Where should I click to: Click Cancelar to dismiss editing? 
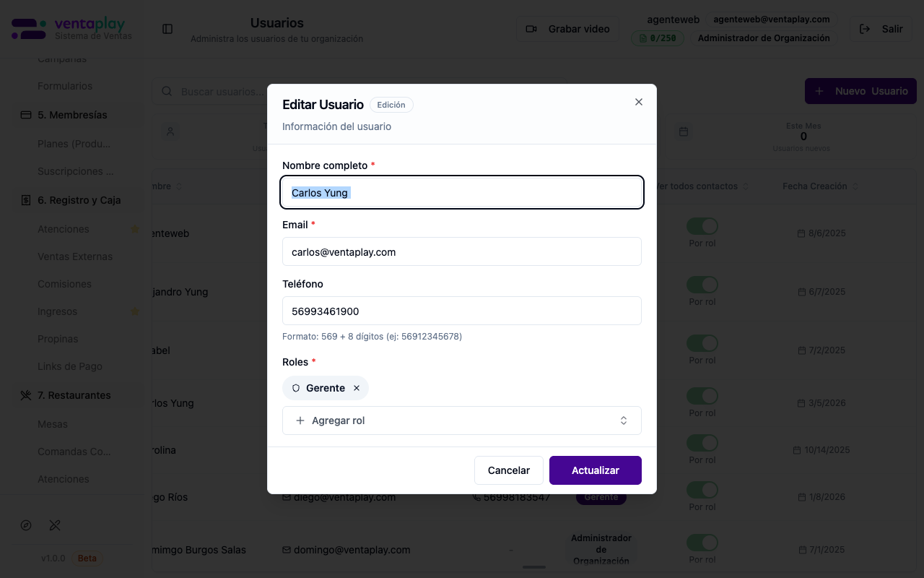coord(509,470)
